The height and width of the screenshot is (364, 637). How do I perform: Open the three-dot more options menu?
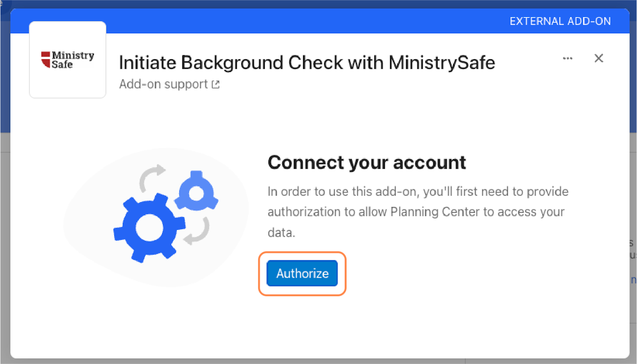pyautogui.click(x=567, y=58)
